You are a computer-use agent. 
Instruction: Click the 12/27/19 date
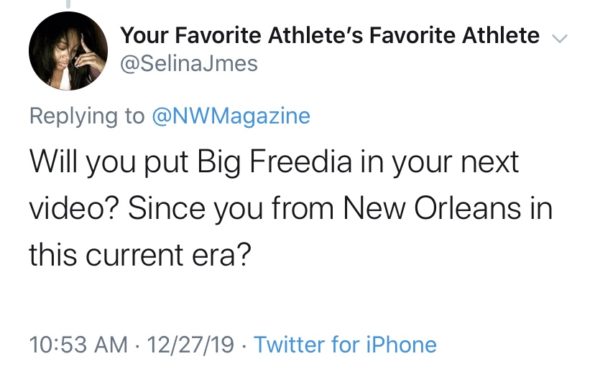[x=190, y=345]
